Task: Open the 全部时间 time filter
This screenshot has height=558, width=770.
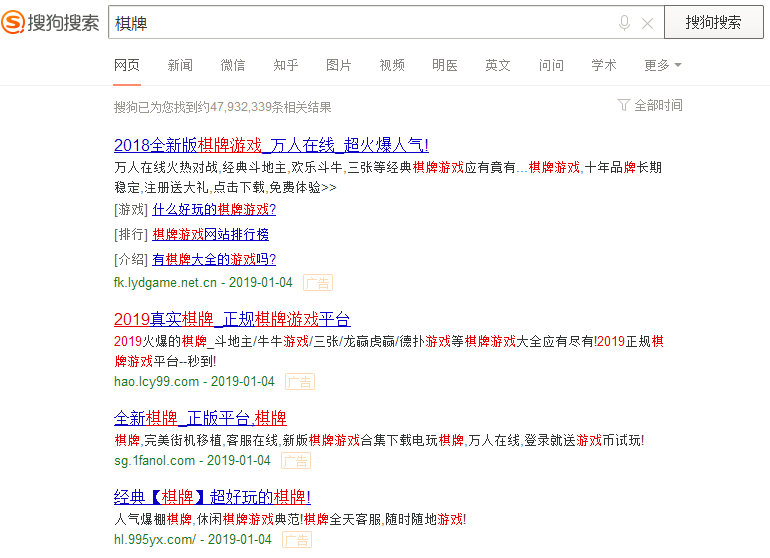Action: click(x=651, y=105)
